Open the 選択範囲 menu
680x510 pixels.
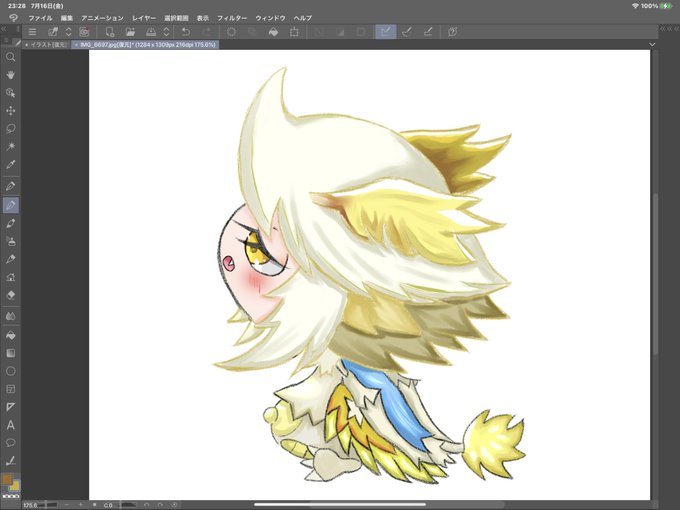176,18
